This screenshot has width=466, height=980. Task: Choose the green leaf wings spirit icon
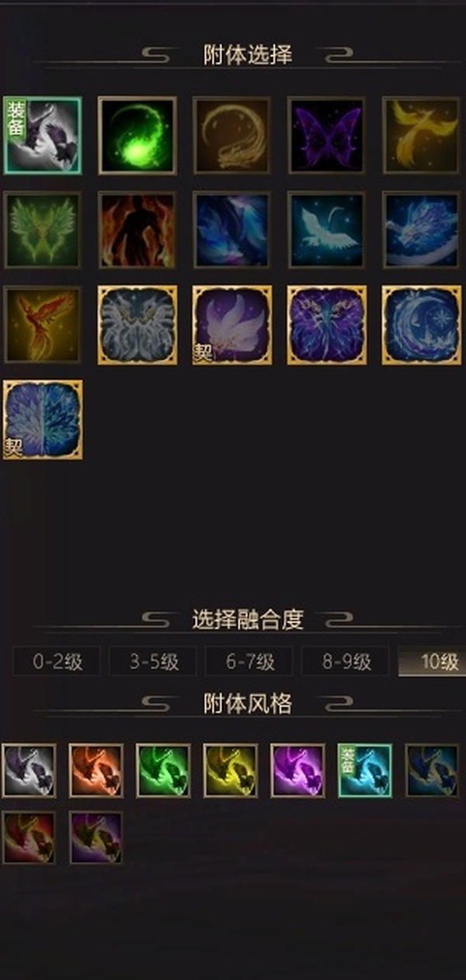coord(42,230)
